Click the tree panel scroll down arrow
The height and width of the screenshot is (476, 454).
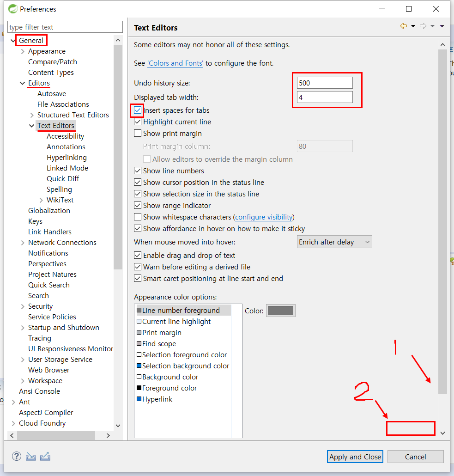click(118, 426)
